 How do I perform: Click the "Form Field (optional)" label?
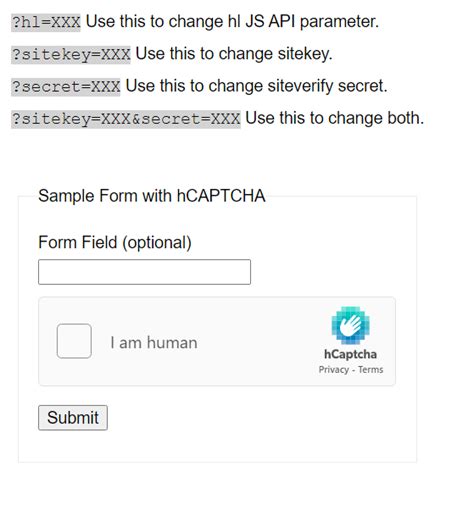[x=115, y=242]
